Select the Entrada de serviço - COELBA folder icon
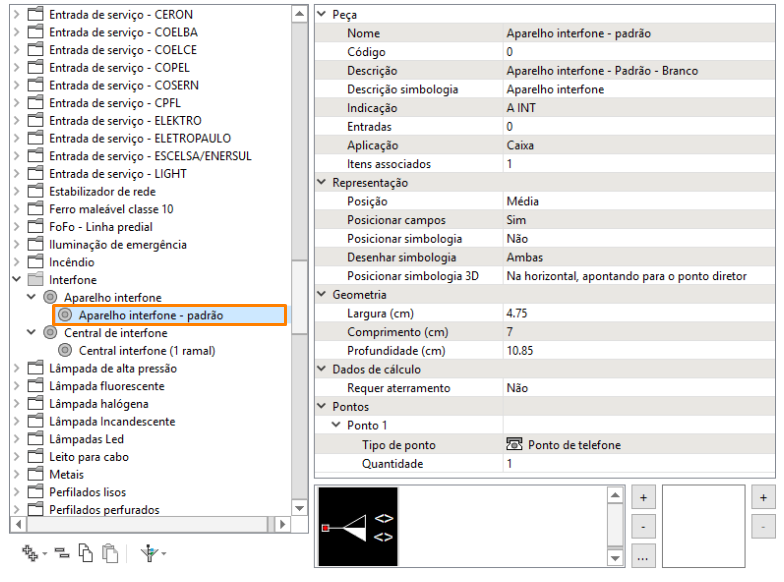Viewport: 784px width, 582px height. point(35,32)
